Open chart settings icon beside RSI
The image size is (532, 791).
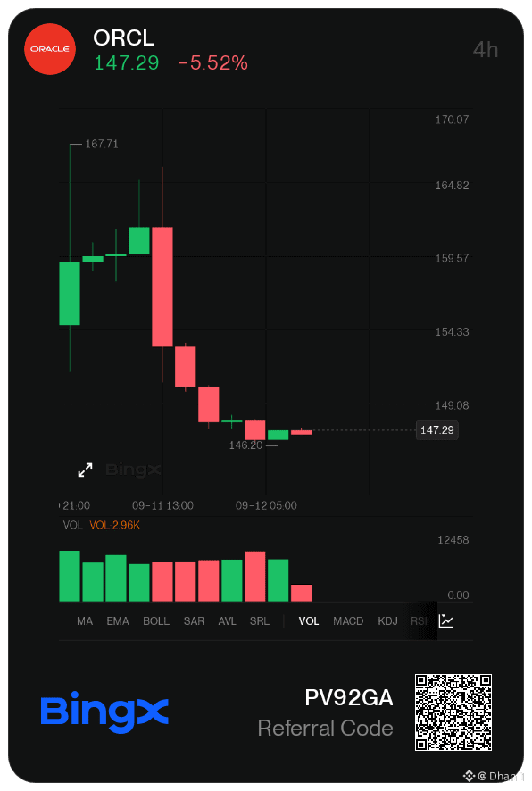pos(446,620)
